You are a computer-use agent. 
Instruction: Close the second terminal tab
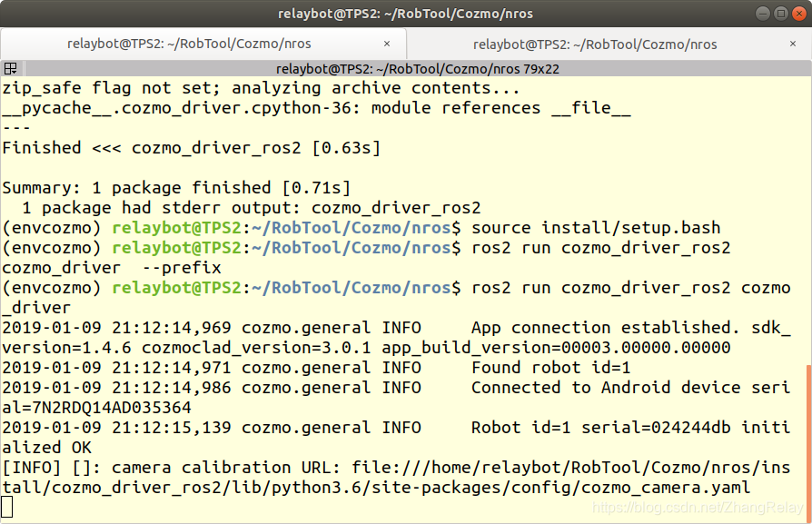click(x=792, y=44)
